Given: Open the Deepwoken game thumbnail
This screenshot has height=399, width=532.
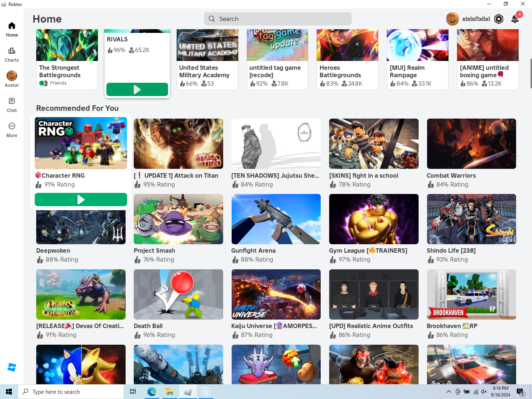Looking at the screenshot, I should [81, 227].
